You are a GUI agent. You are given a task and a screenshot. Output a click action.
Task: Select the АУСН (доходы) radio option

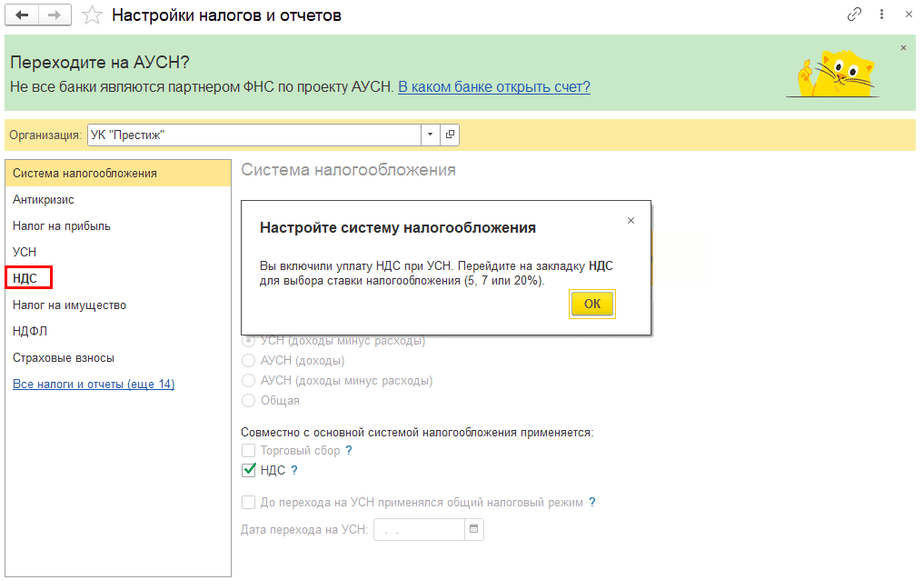click(249, 361)
